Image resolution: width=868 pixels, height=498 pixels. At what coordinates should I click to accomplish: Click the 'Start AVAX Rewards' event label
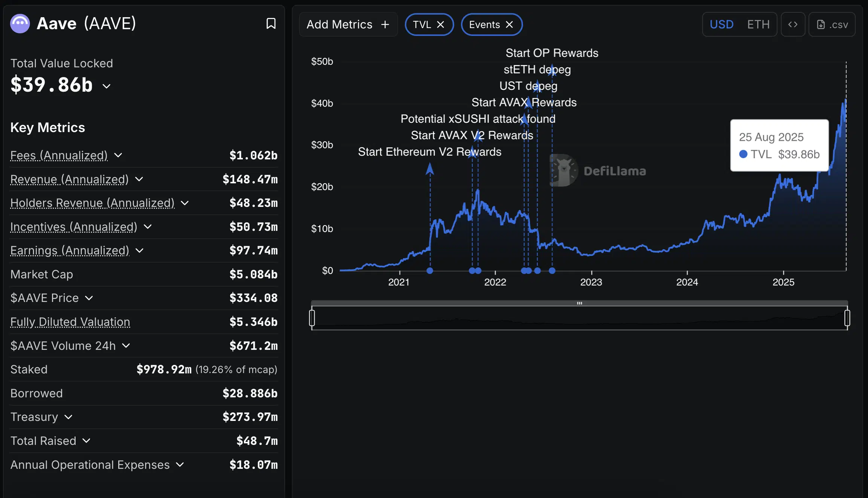524,103
